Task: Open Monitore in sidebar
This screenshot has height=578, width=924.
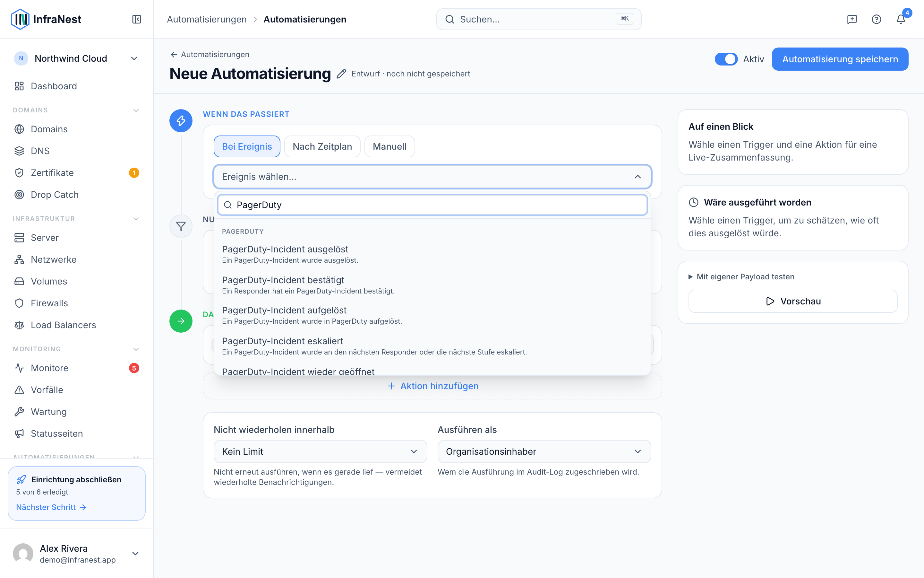Action: point(77,368)
